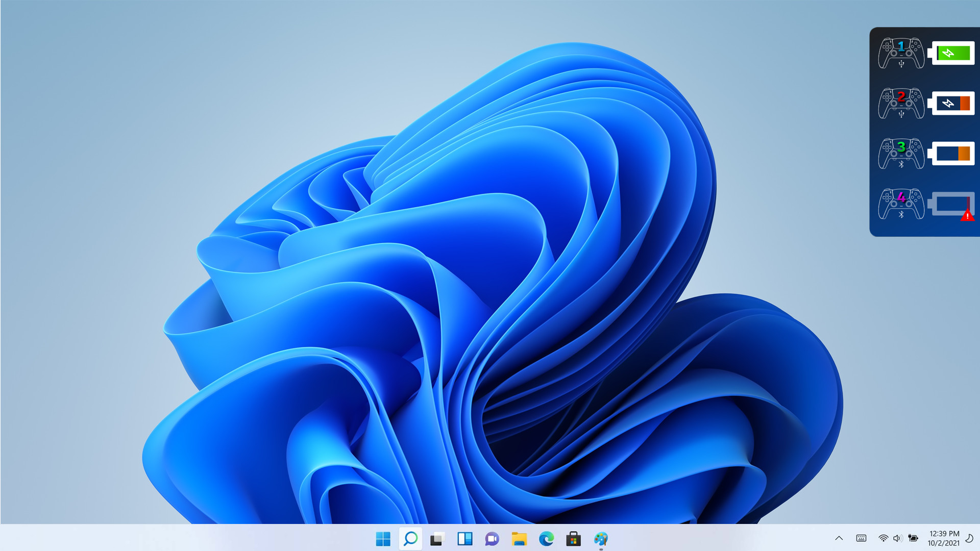This screenshot has width=980, height=551.
Task: Click controller 4 gamepad icon
Action: point(901,204)
